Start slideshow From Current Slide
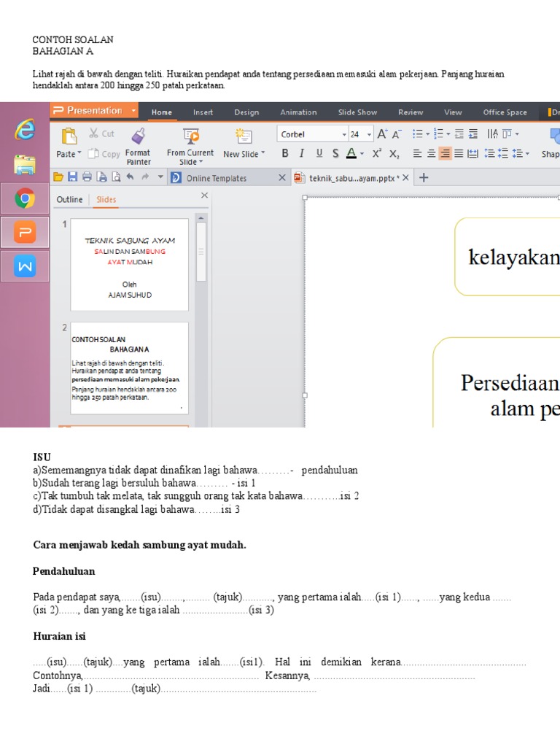 [191, 136]
